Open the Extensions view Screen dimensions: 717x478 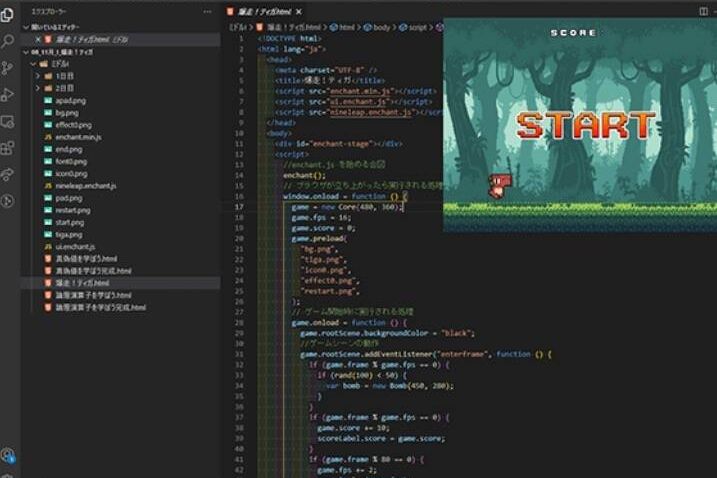(x=7, y=148)
